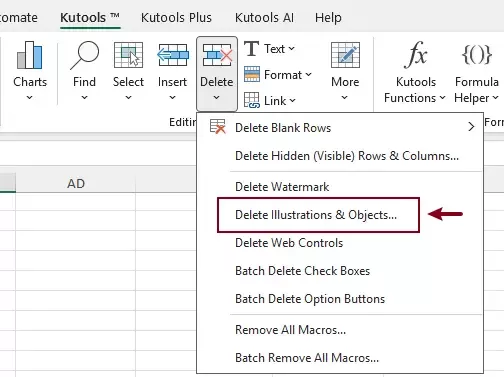504x377 pixels.
Task: Open Formula Helper dropdown chevron
Action: coord(495,98)
